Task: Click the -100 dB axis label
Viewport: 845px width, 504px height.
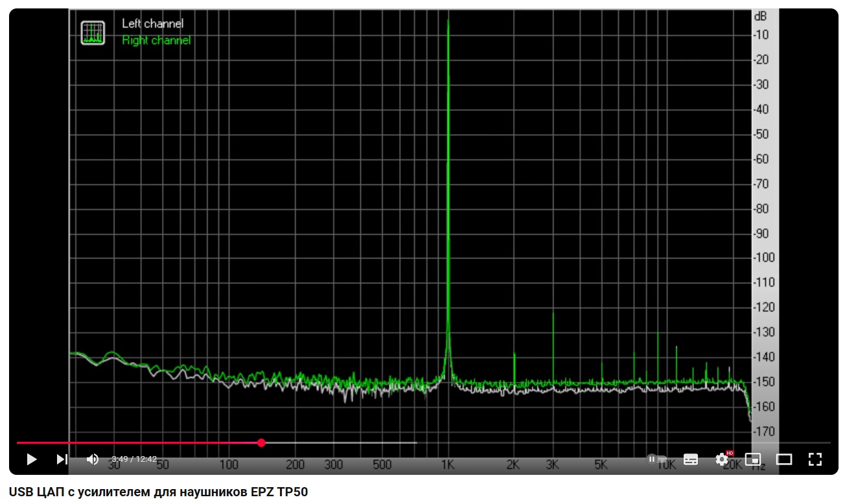Action: [764, 257]
